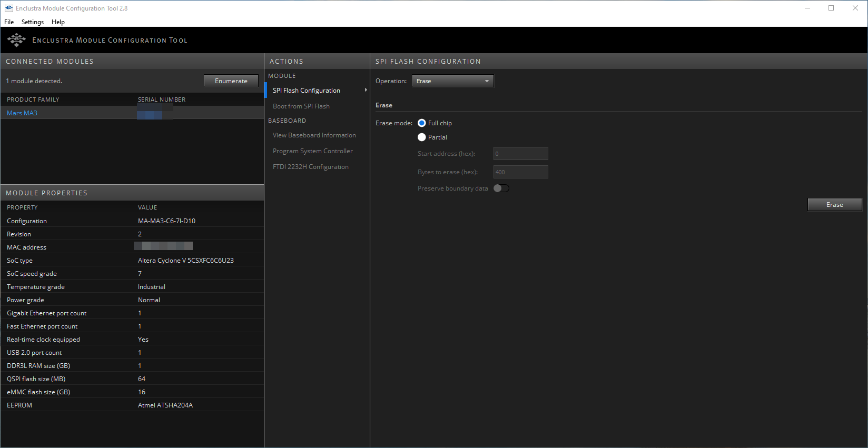Click the Erase button
This screenshot has width=868, height=448.
(835, 205)
